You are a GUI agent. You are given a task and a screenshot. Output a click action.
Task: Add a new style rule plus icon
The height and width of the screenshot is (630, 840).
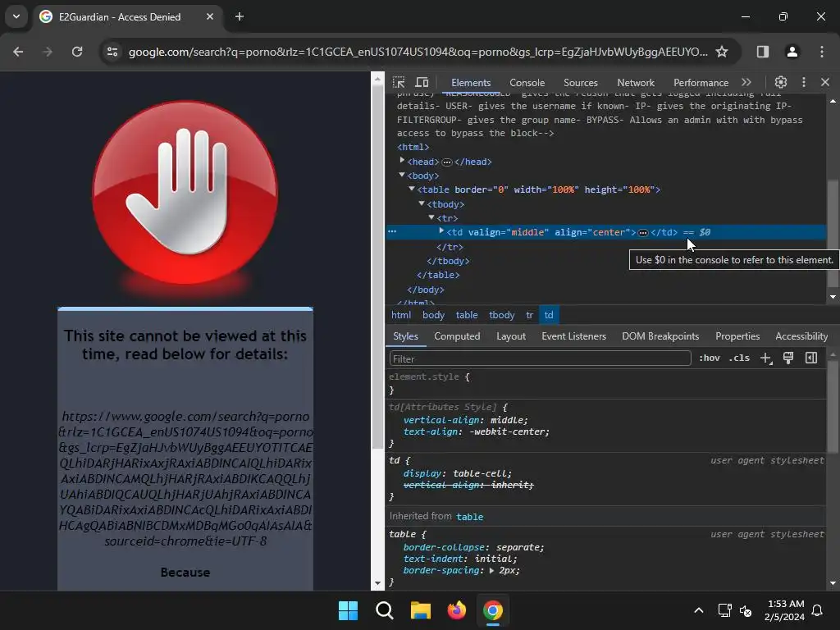click(765, 358)
